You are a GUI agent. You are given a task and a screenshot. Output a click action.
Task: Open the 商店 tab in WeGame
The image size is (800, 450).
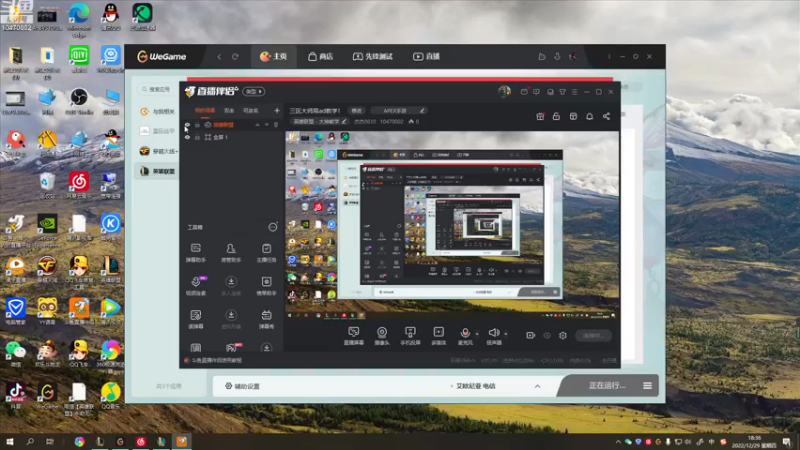pyautogui.click(x=320, y=57)
